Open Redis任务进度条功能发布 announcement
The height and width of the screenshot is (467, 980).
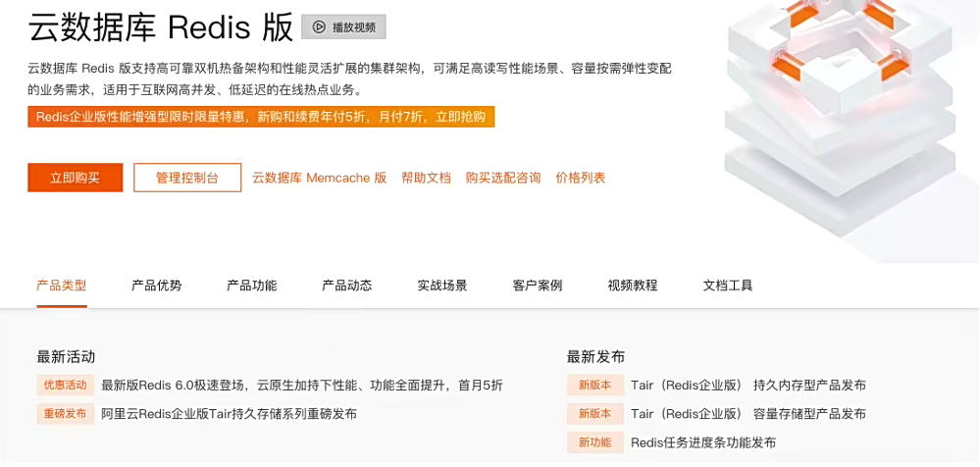pyautogui.click(x=703, y=442)
